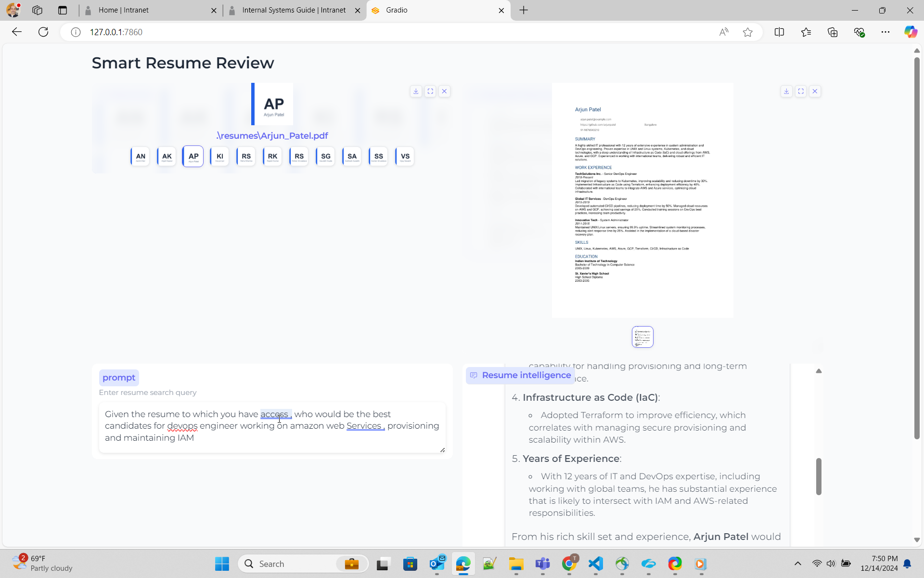Select the KI resume thumbnail
The width and height of the screenshot is (924, 578).
click(219, 157)
